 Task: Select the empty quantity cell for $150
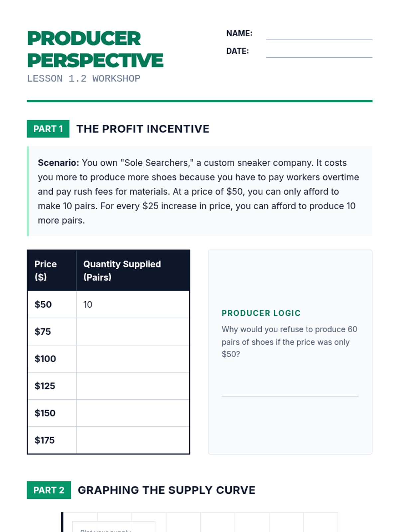133,413
